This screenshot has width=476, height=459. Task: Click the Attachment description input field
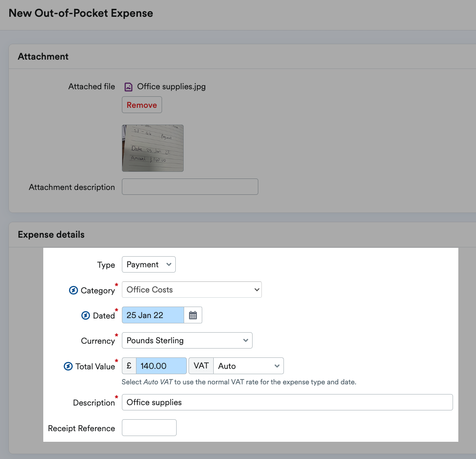tap(189, 186)
